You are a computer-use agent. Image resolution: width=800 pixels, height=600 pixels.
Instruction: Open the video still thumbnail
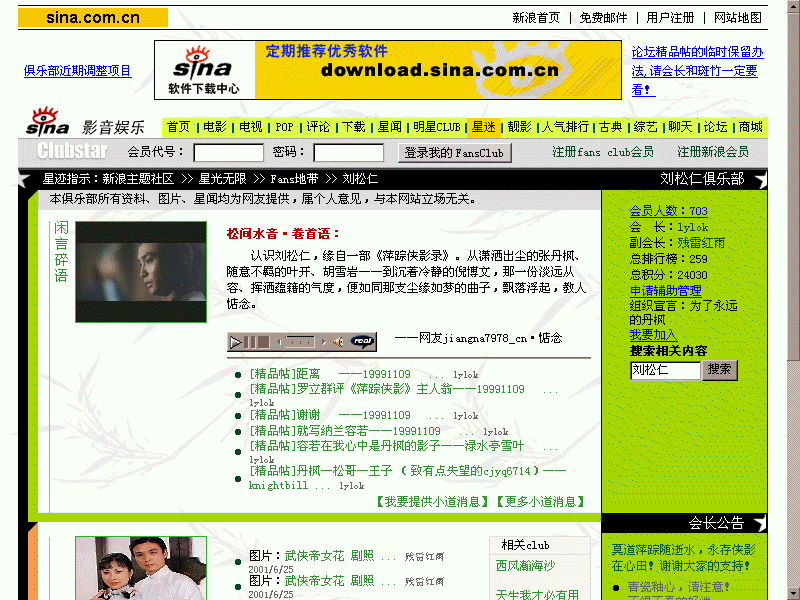pyautogui.click(x=141, y=272)
